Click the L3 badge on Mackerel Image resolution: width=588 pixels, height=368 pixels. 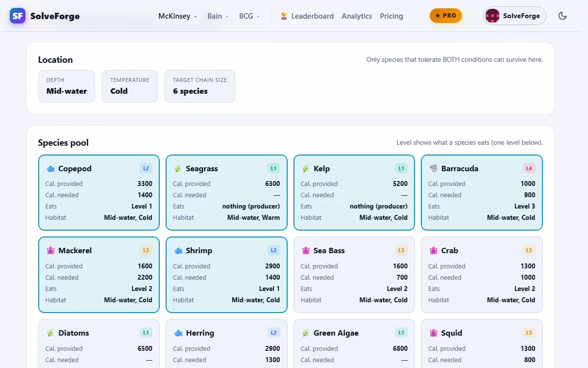coord(146,250)
